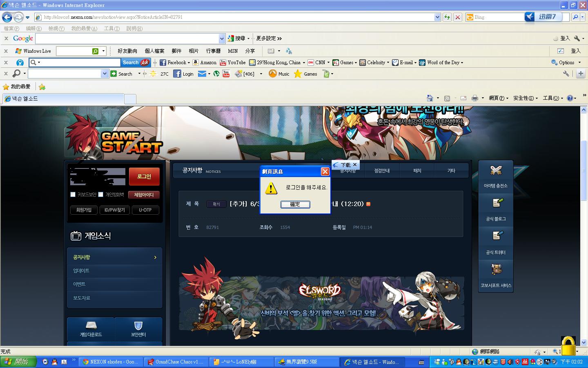This screenshot has width=588, height=368.
Task: Open the Options dropdown in Ask toolbar
Action: (x=566, y=63)
